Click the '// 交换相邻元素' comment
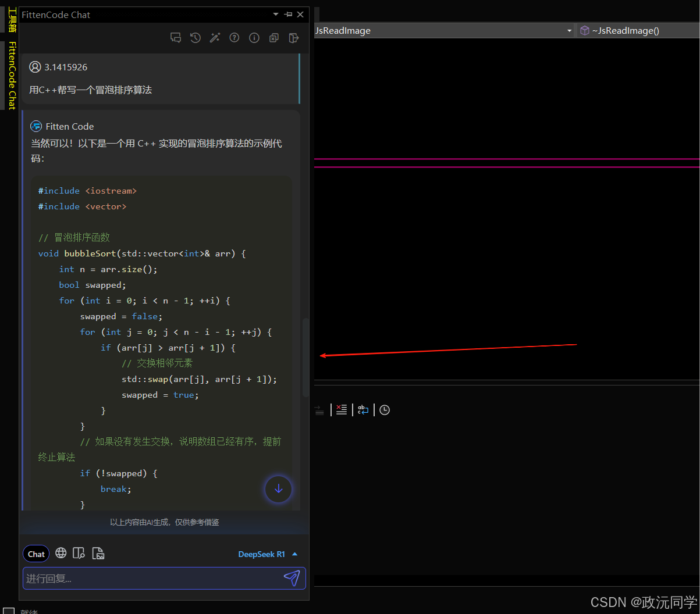700x614 pixels. tap(157, 363)
